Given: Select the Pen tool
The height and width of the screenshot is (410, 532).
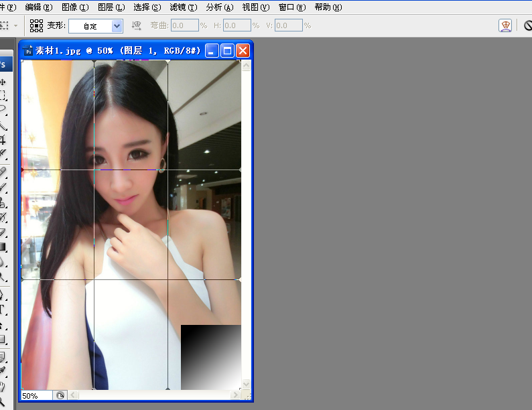Looking at the screenshot, I should (x=3, y=295).
